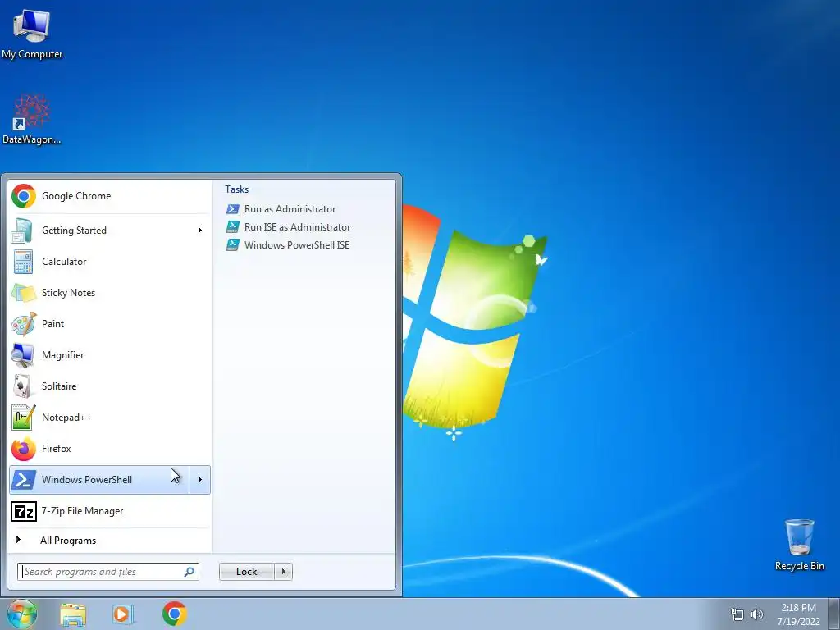This screenshot has width=840, height=630.
Task: Click the network tray icon
Action: (x=737, y=614)
